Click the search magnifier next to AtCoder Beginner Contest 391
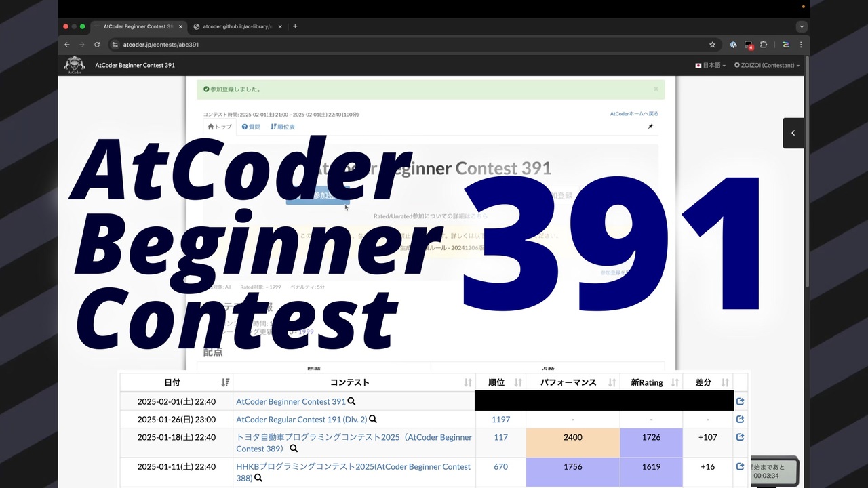Image resolution: width=868 pixels, height=488 pixels. tap(350, 401)
